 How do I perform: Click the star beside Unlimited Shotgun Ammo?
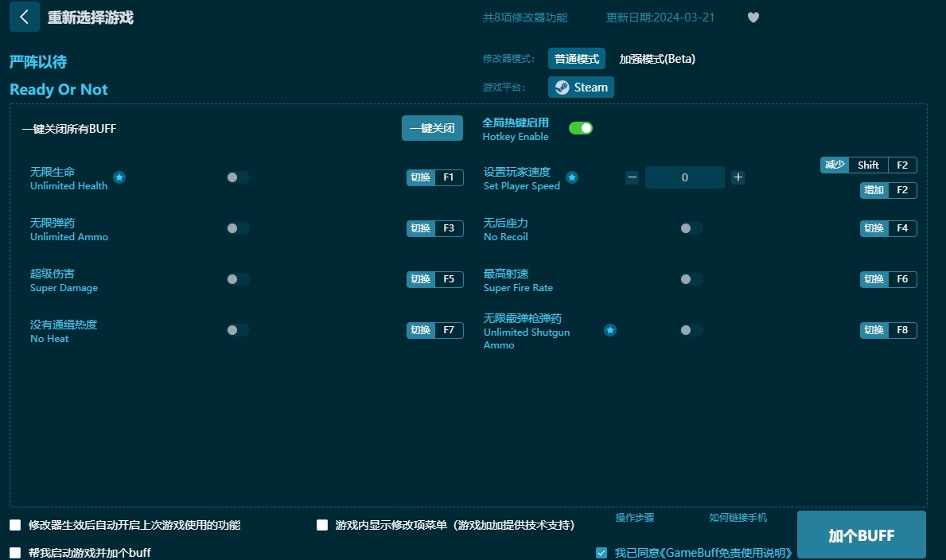pyautogui.click(x=609, y=329)
